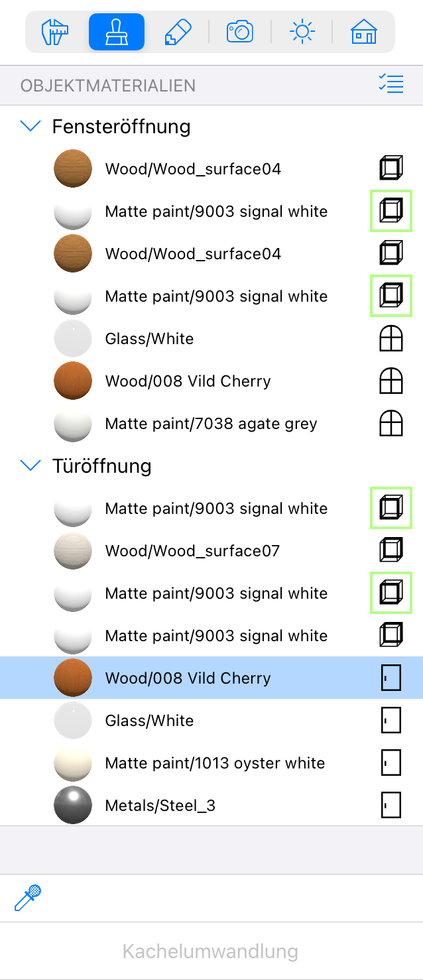This screenshot has height=980, width=423.
Task: Select the Matte paint/7038 agate grey row
Action: (211, 424)
